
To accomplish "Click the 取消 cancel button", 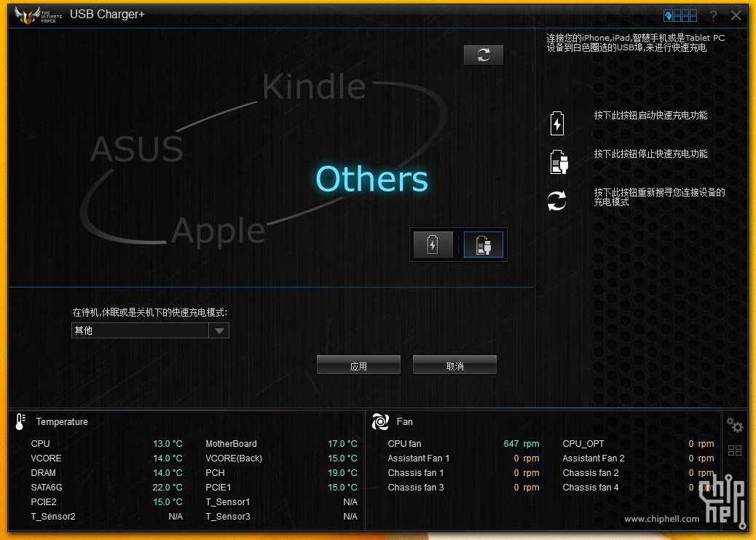I will (454, 365).
